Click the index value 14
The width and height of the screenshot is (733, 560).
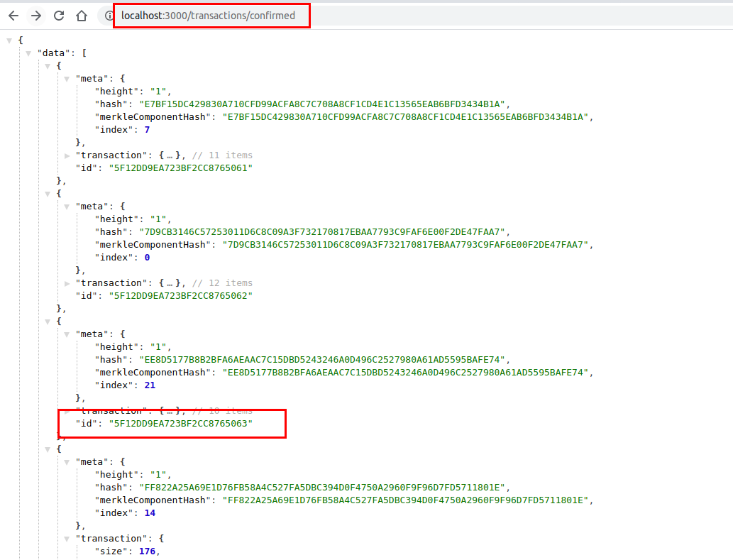click(x=150, y=512)
